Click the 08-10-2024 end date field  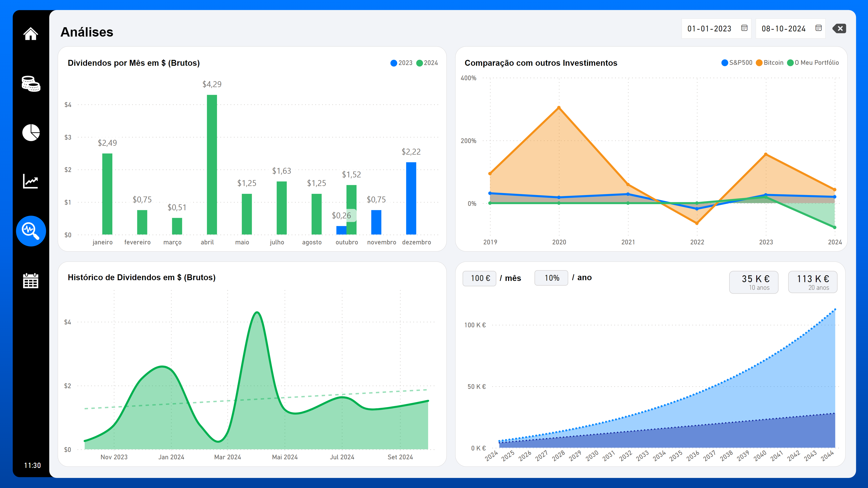pyautogui.click(x=783, y=29)
